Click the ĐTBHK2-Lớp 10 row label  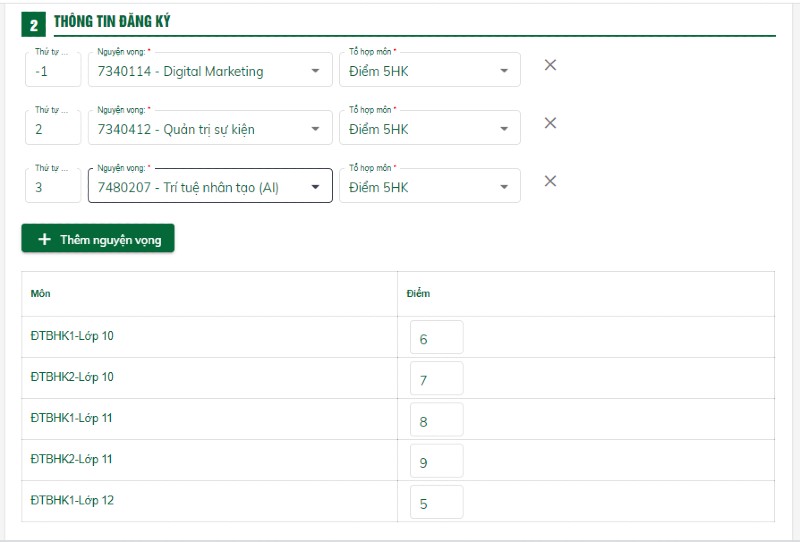[72, 377]
